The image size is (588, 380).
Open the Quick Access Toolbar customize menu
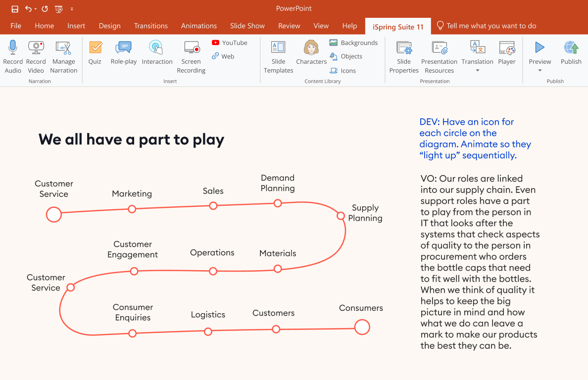[72, 8]
